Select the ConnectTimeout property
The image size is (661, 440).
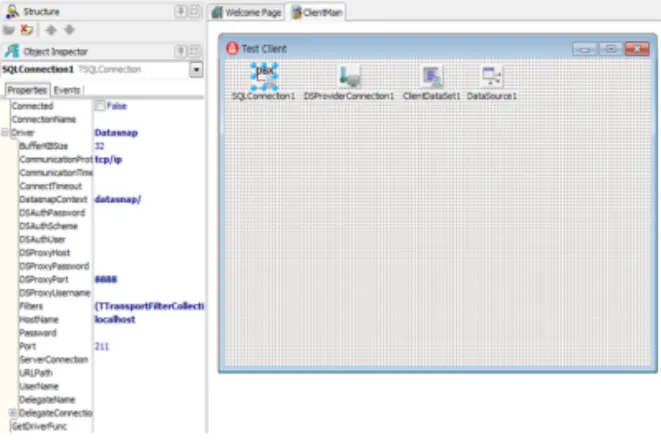point(51,186)
